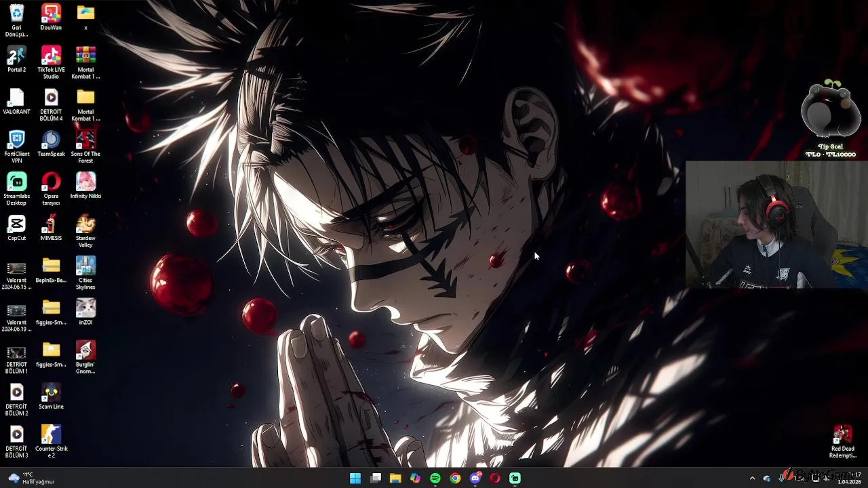Open File Explorer from the taskbar
868x488 pixels.
[395, 478]
